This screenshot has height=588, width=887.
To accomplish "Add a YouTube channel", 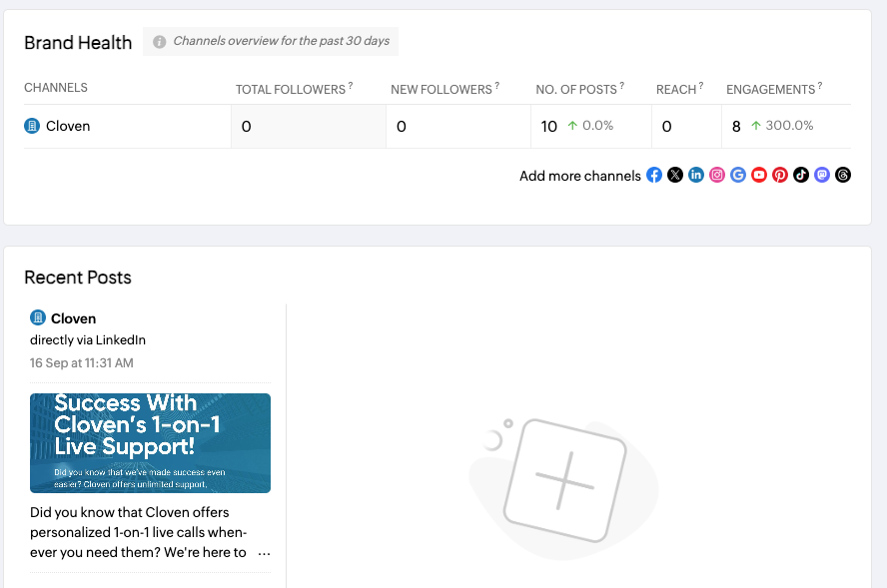I will pyautogui.click(x=759, y=175).
